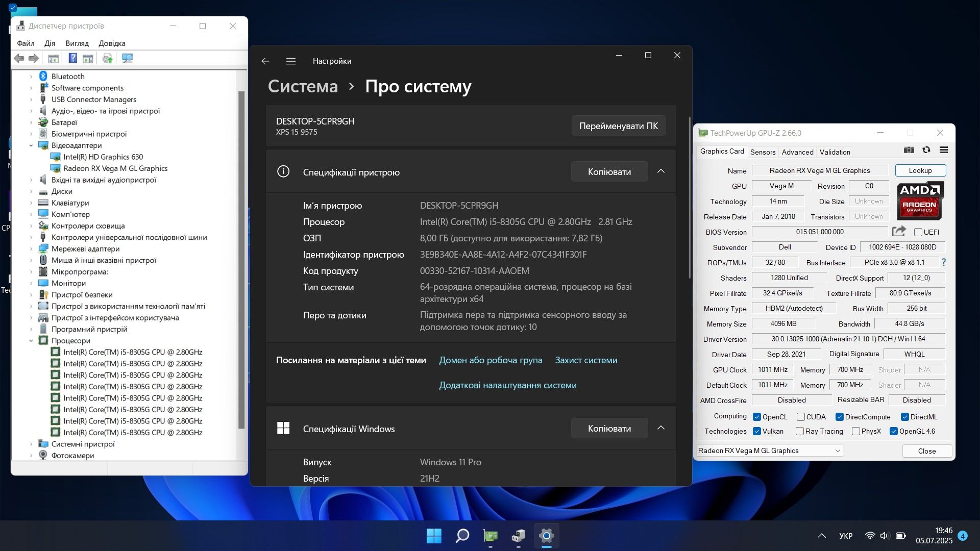Open the Домен або робоча група link
The height and width of the screenshot is (551, 980).
[x=491, y=360]
